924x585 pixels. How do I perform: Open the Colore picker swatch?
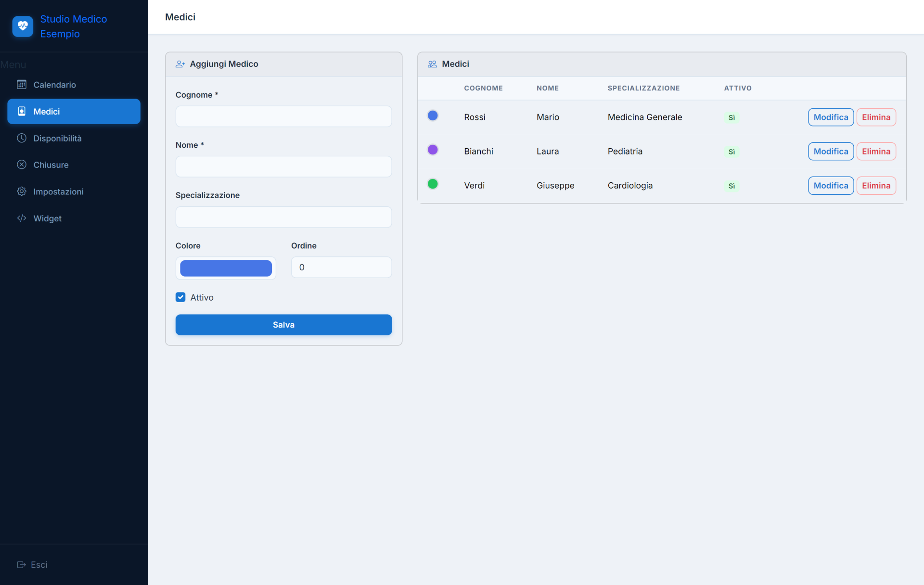coord(226,268)
